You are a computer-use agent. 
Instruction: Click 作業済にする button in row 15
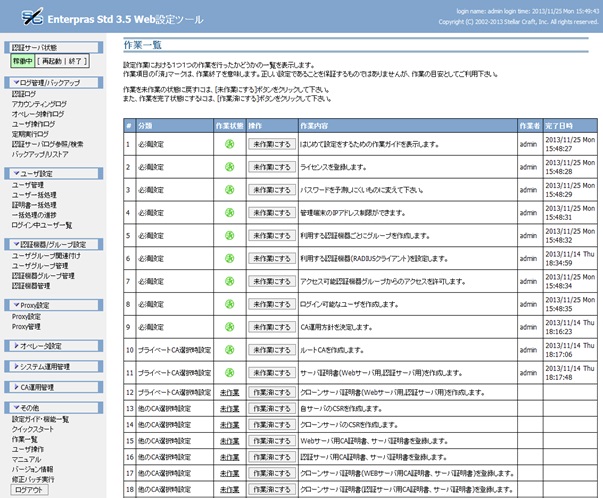[x=272, y=441]
